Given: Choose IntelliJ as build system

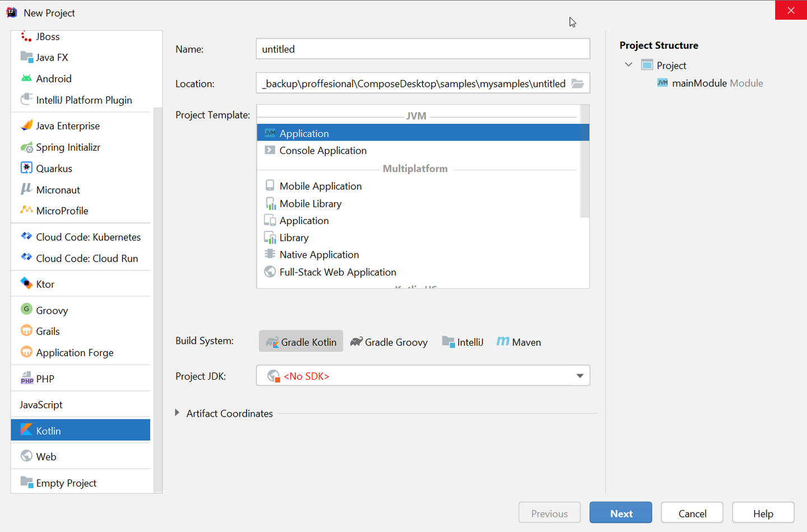Looking at the screenshot, I should 463,342.
